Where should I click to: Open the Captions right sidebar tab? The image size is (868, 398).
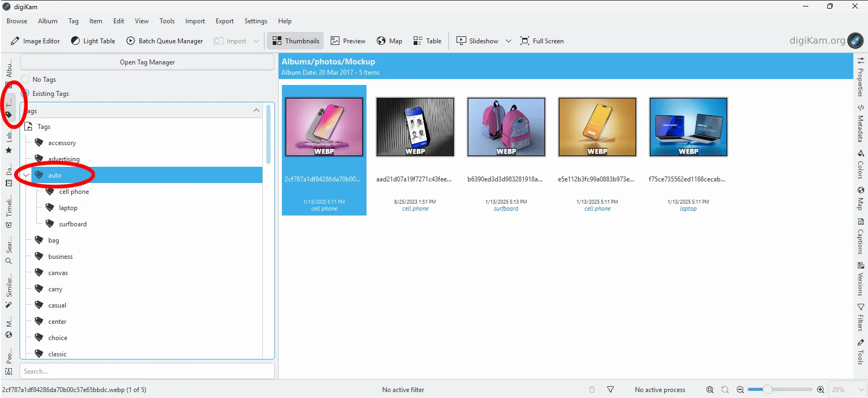click(x=860, y=236)
